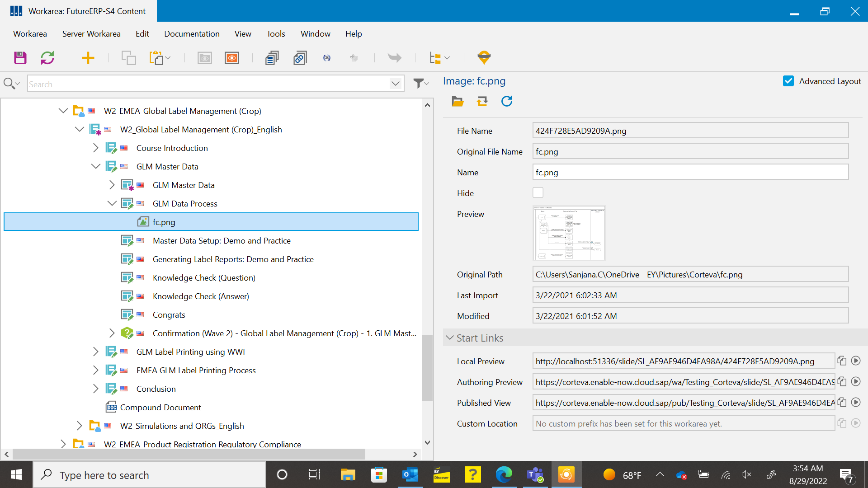Select Compound Document in the tree

[x=160, y=408]
